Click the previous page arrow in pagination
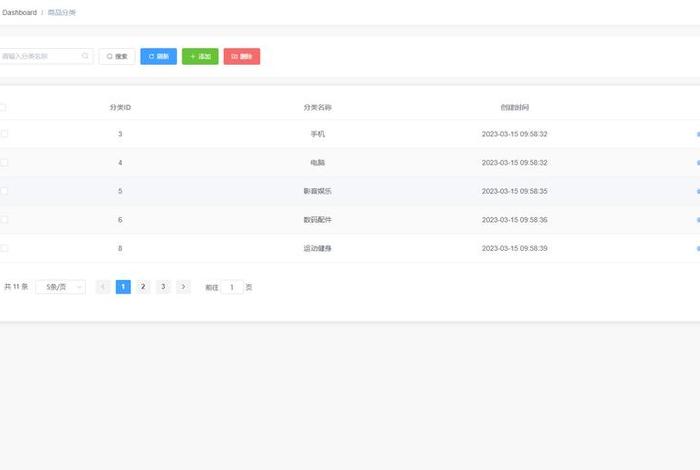The width and height of the screenshot is (700, 470). [103, 287]
